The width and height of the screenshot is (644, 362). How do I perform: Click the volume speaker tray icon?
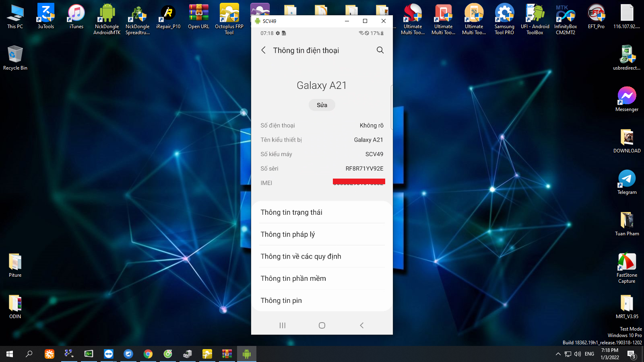click(x=578, y=354)
